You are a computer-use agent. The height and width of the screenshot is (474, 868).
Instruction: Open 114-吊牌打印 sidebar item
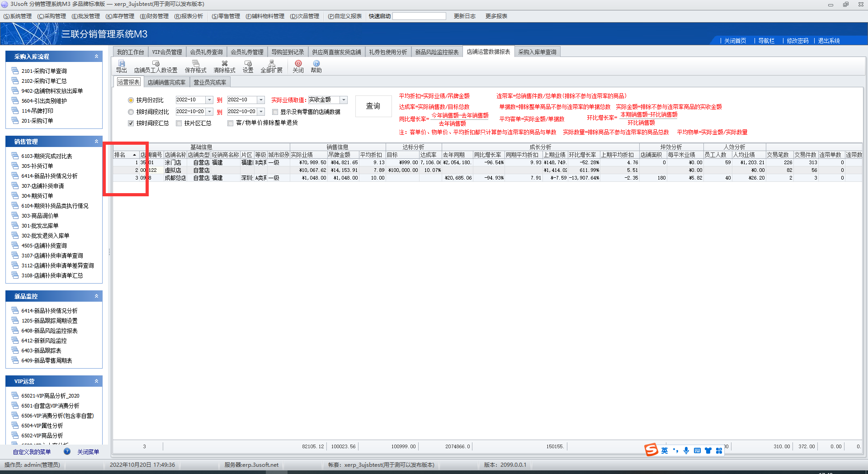[37, 111]
